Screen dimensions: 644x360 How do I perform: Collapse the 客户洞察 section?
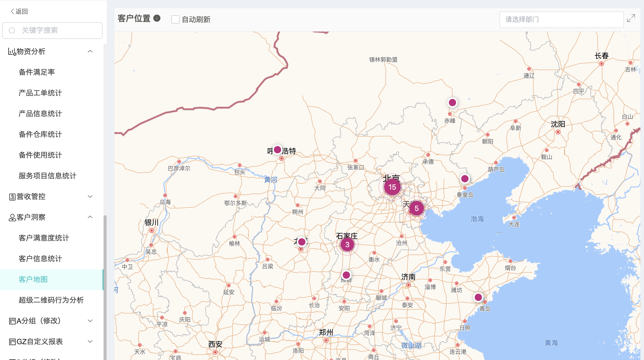(x=90, y=217)
